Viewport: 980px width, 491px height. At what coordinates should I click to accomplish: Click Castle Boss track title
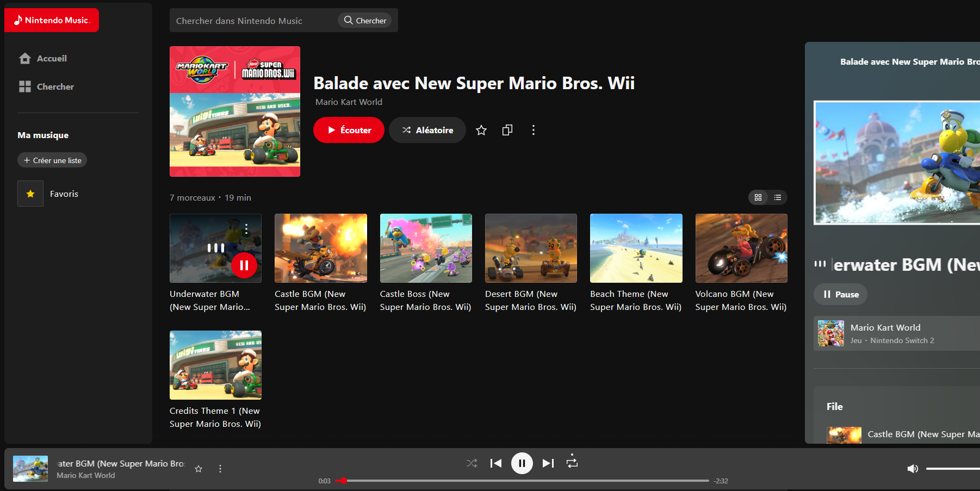tap(425, 300)
